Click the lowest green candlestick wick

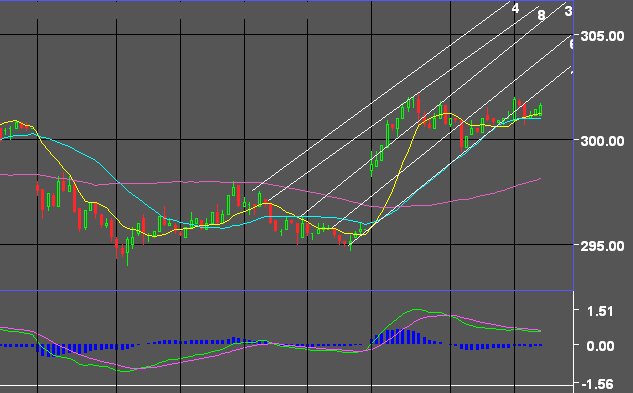coord(128,252)
